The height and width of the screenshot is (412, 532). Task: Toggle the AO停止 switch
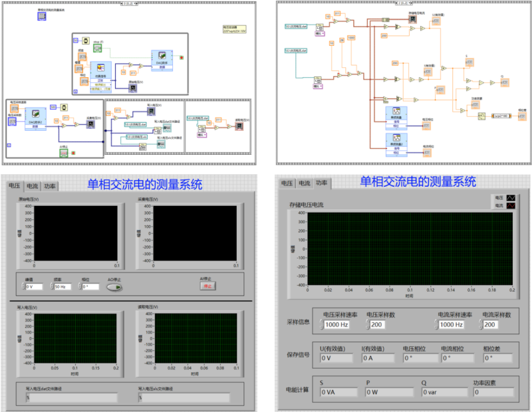[x=115, y=286]
